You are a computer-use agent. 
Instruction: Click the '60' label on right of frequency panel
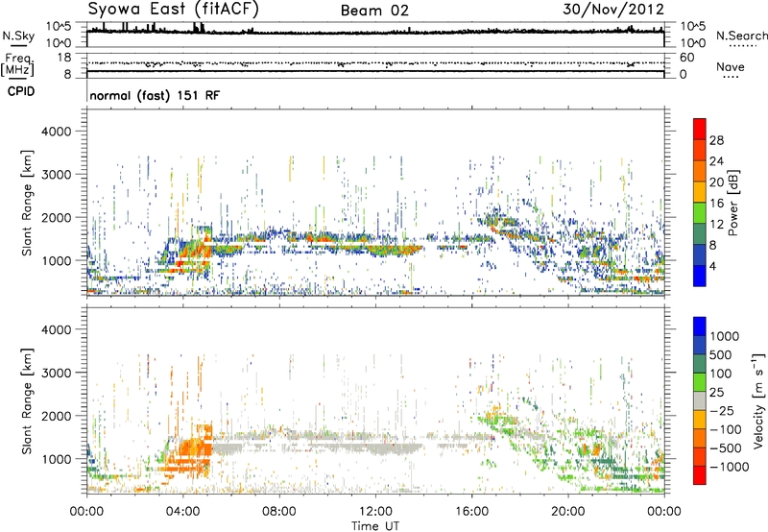(x=686, y=58)
